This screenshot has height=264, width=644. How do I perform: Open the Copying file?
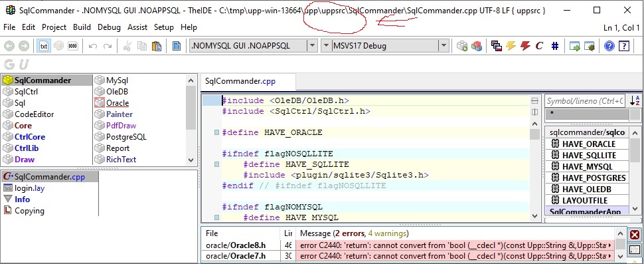click(50, 211)
